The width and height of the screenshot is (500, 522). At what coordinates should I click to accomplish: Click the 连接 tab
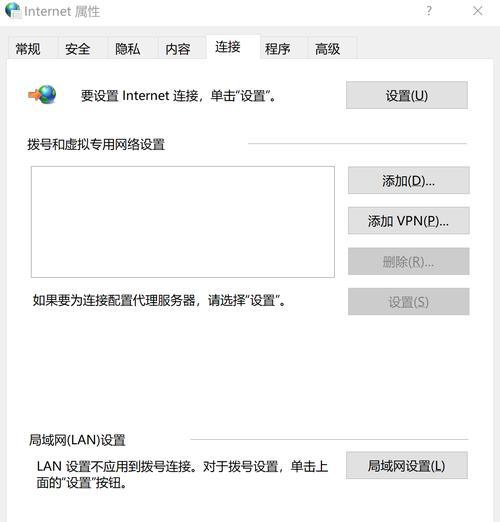point(228,47)
